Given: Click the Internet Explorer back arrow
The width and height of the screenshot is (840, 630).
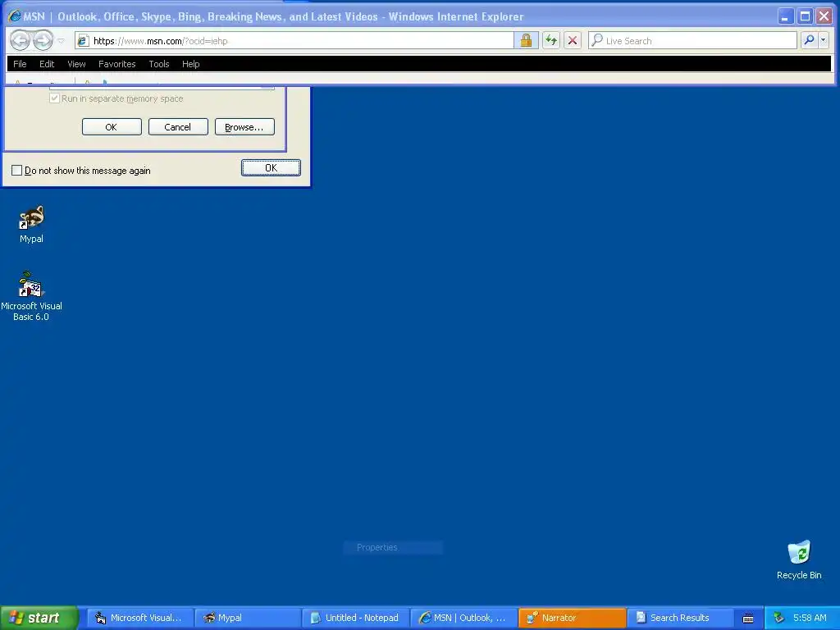Looking at the screenshot, I should (21, 40).
